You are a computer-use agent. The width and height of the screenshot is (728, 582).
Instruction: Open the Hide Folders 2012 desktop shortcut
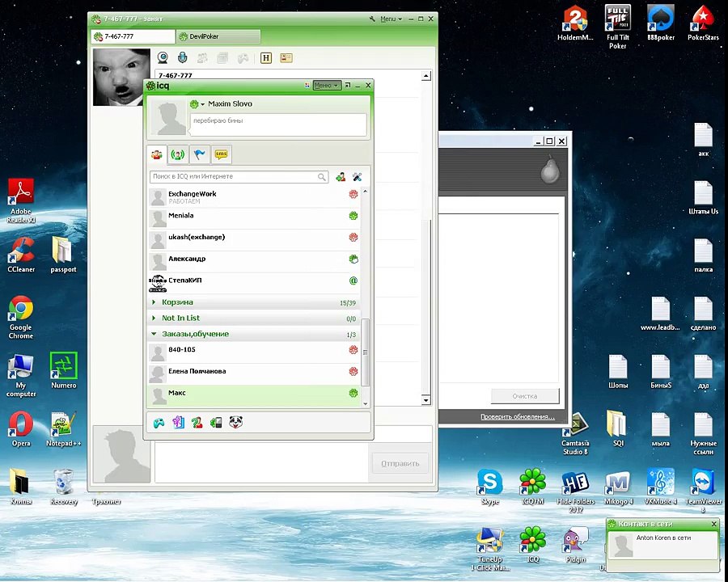575,492
